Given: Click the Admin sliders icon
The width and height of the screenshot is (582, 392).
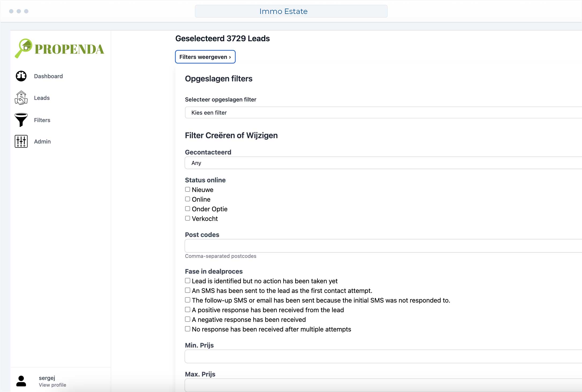Looking at the screenshot, I should 21,141.
